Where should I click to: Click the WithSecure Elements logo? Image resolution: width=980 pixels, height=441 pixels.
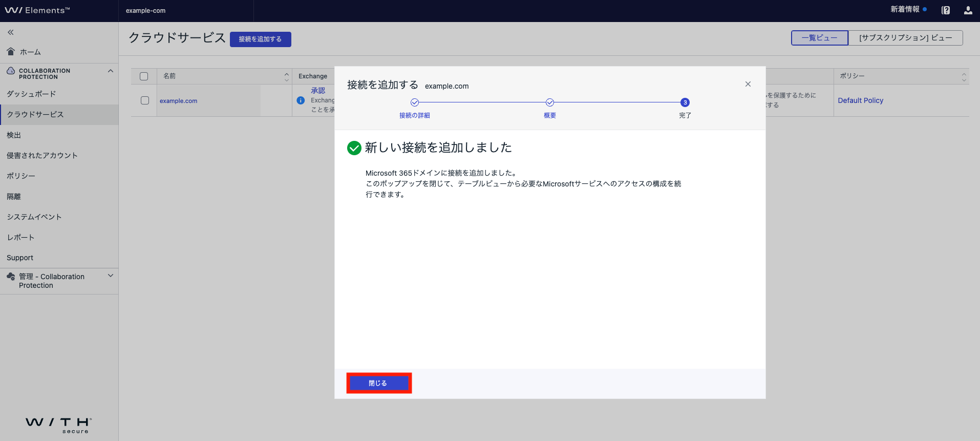tap(37, 10)
